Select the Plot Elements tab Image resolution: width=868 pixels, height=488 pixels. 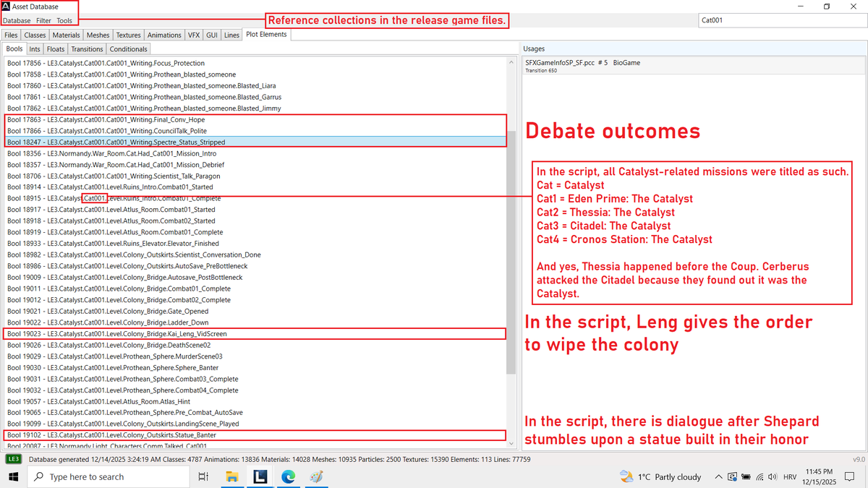pos(266,34)
